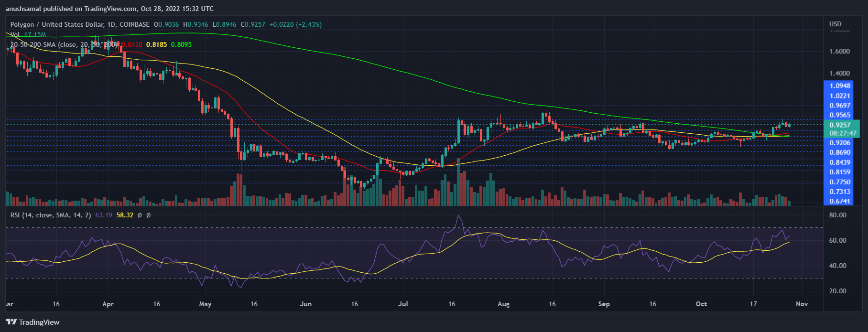Select the Aug marker on the time axis
The width and height of the screenshot is (868, 332).
click(503, 304)
